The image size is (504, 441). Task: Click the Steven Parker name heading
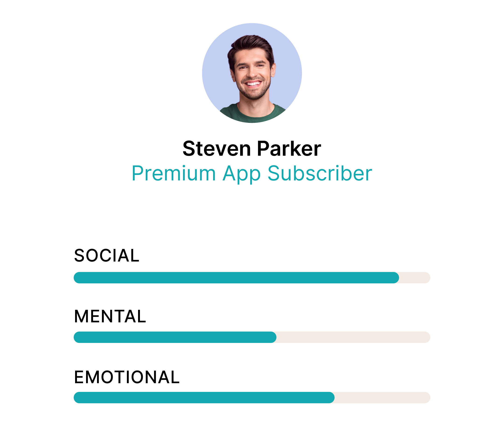(x=252, y=149)
